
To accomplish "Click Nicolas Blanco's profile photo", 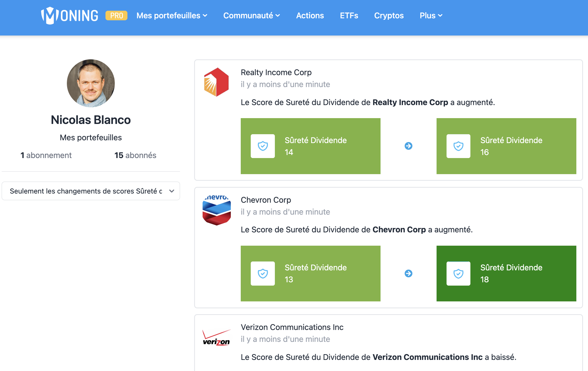I will 91,83.
